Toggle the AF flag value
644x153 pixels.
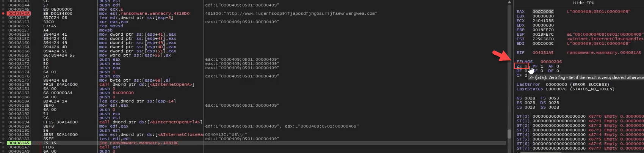(x=558, y=66)
